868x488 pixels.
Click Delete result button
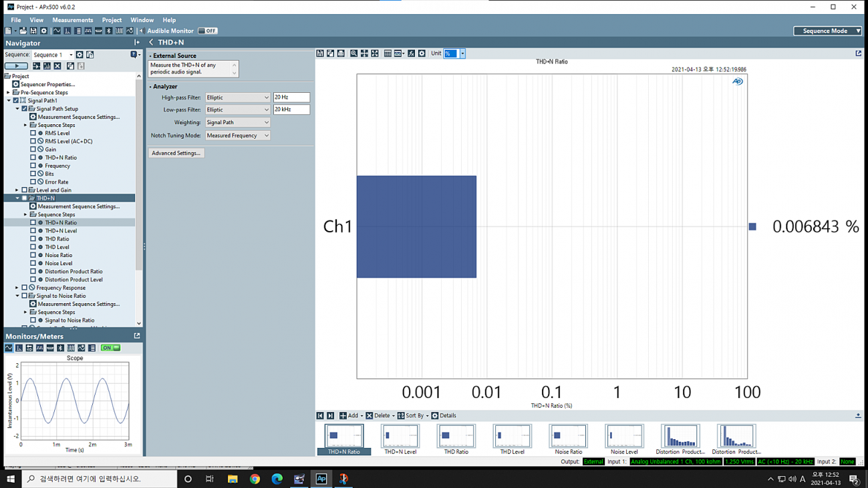point(380,415)
